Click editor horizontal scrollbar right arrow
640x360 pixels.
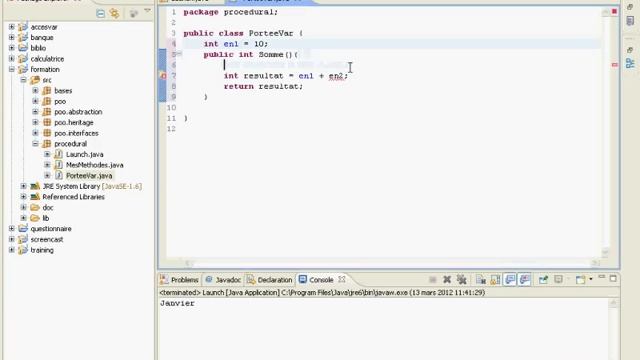(x=596, y=263)
